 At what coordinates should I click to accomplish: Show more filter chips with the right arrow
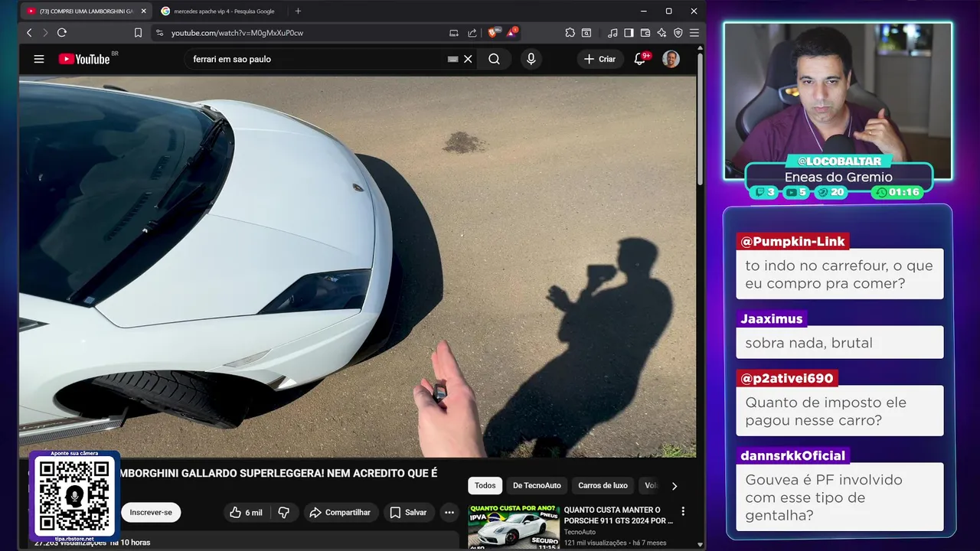click(675, 485)
